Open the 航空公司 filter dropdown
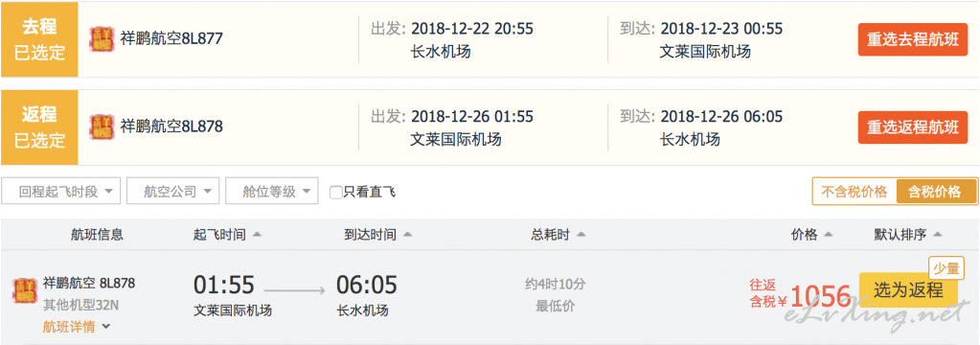 [173, 192]
